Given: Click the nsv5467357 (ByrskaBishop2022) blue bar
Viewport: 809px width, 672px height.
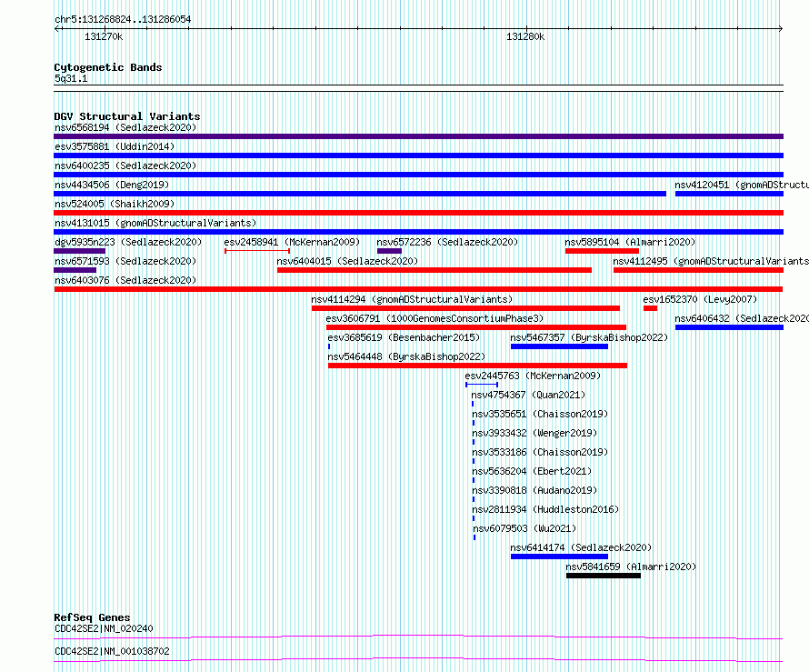Looking at the screenshot, I should click(559, 346).
